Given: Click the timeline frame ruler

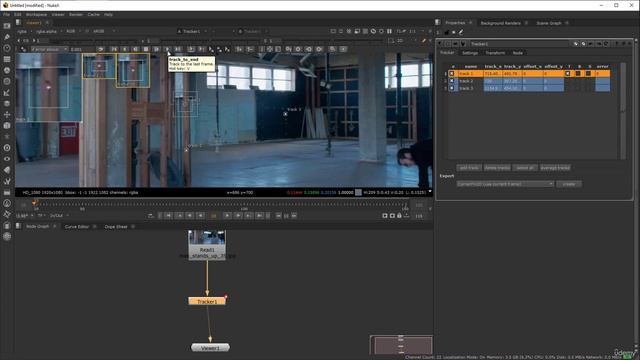Looking at the screenshot, I should coord(220,204).
